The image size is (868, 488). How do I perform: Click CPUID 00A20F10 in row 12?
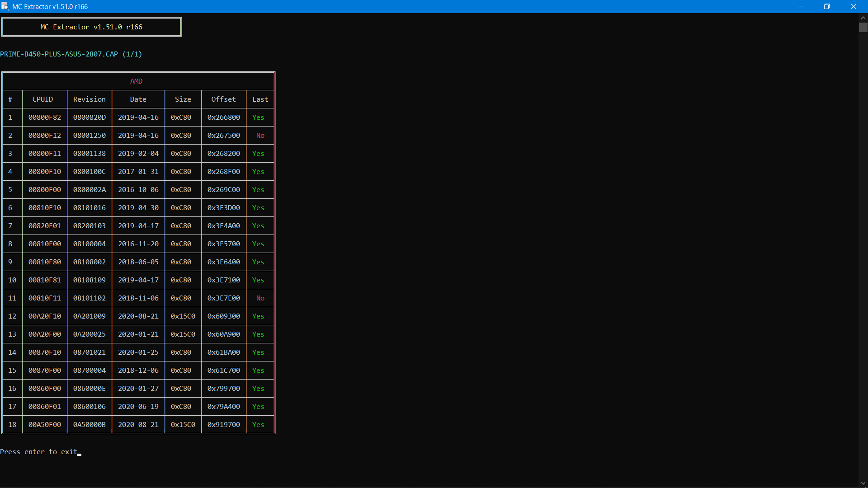(44, 316)
